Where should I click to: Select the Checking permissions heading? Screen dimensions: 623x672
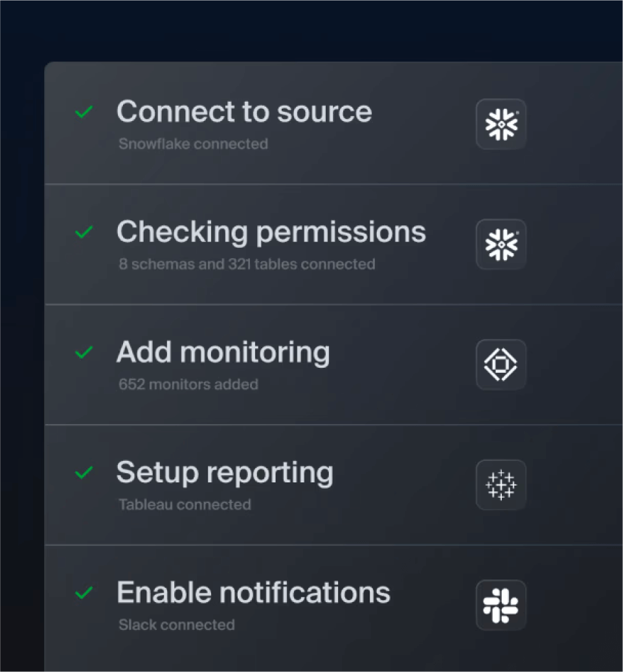click(x=271, y=232)
